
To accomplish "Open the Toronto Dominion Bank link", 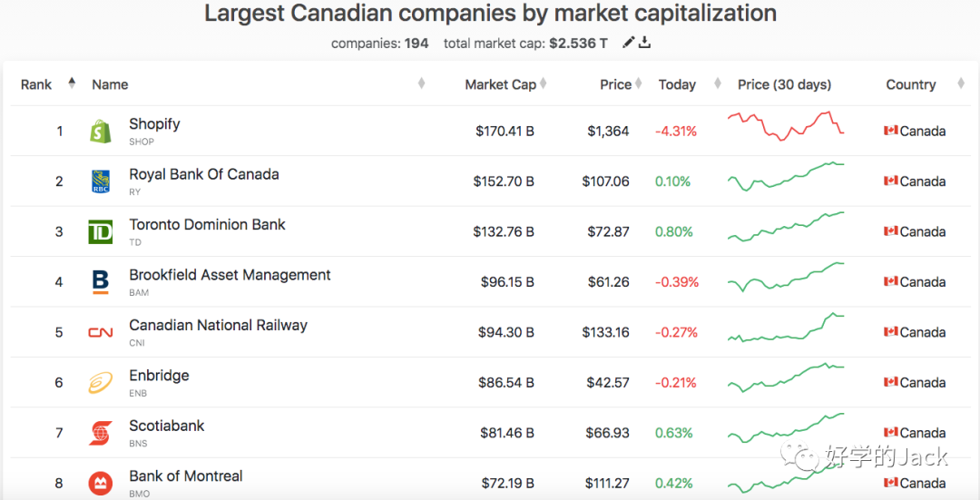I will pos(207,225).
